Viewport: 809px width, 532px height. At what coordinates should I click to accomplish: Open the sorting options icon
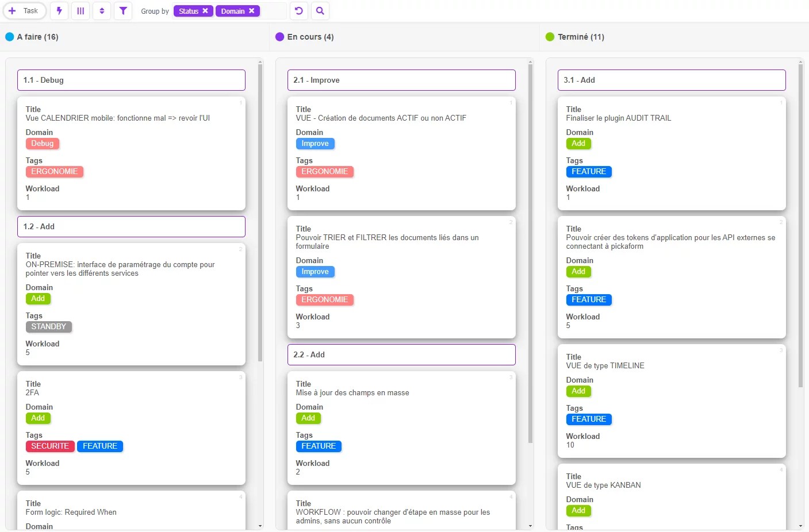(102, 11)
